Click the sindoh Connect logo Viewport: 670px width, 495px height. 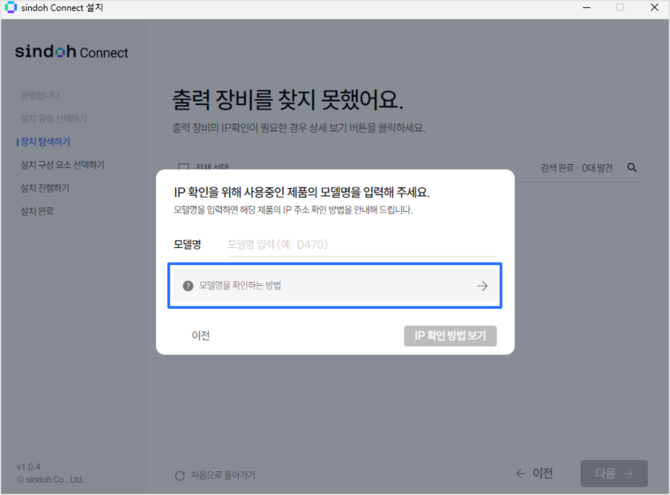[71, 52]
